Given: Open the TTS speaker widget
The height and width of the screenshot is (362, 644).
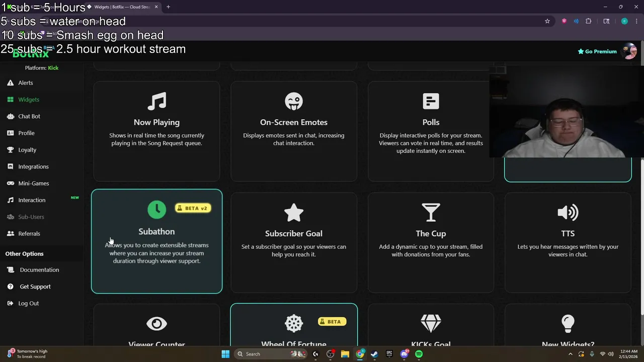Looking at the screenshot, I should [x=568, y=242].
